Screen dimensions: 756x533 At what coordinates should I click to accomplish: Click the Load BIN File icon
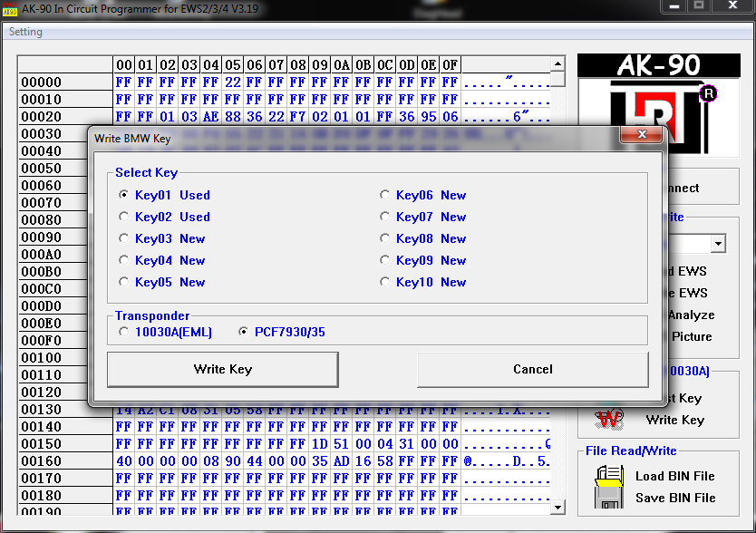(x=607, y=476)
